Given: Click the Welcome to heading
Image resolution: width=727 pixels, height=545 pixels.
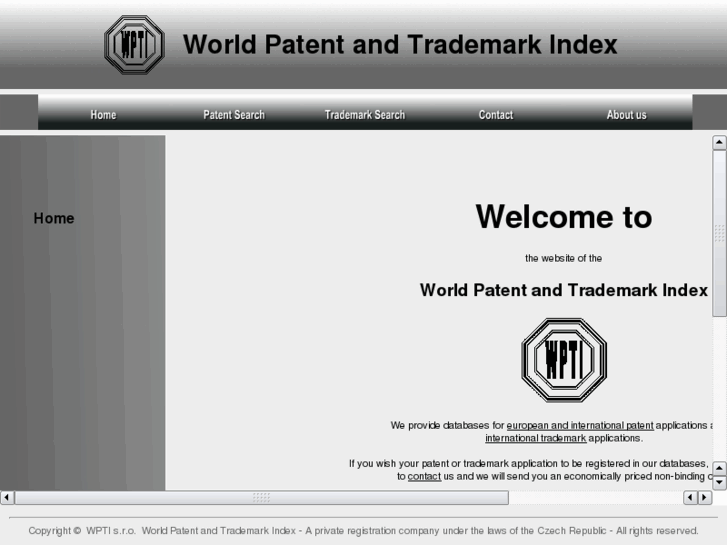Looking at the screenshot, I should [x=564, y=217].
